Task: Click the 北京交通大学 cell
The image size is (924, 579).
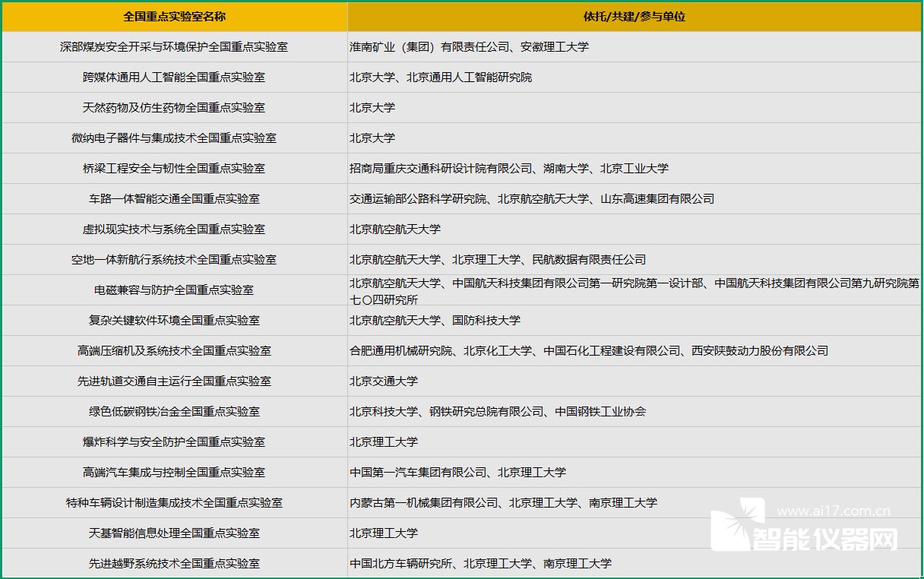Action: 634,381
